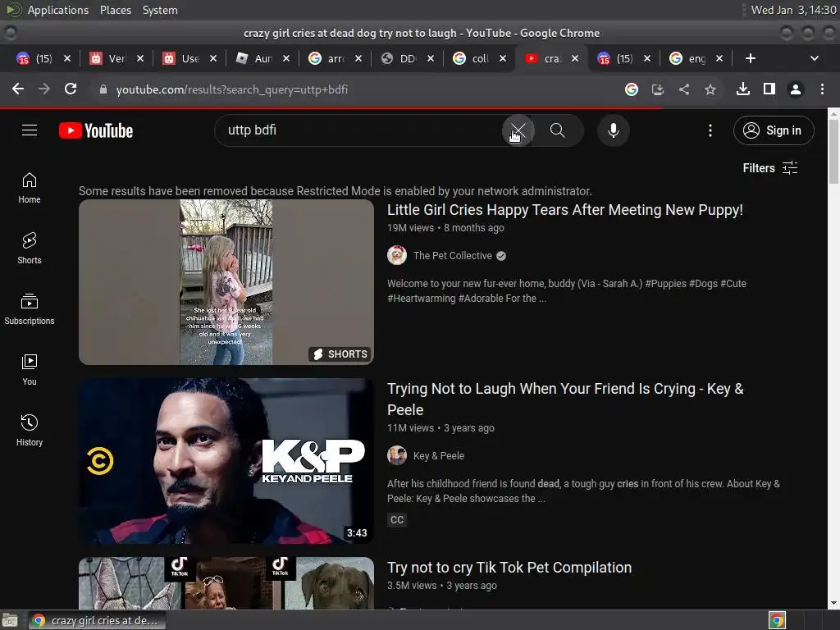Open Trying Not to Laugh Key & Peele title
Screen dimensions: 840x630
click(x=565, y=399)
